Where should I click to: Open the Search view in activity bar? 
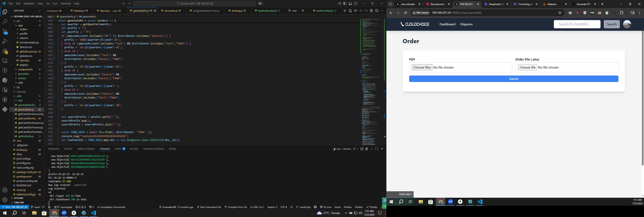pyautogui.click(x=5, y=22)
